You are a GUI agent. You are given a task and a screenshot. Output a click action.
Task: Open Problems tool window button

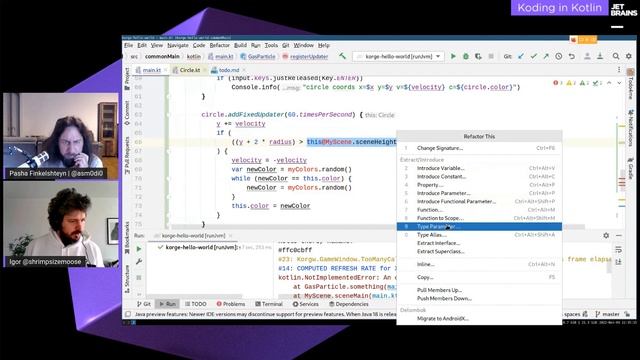(x=231, y=304)
